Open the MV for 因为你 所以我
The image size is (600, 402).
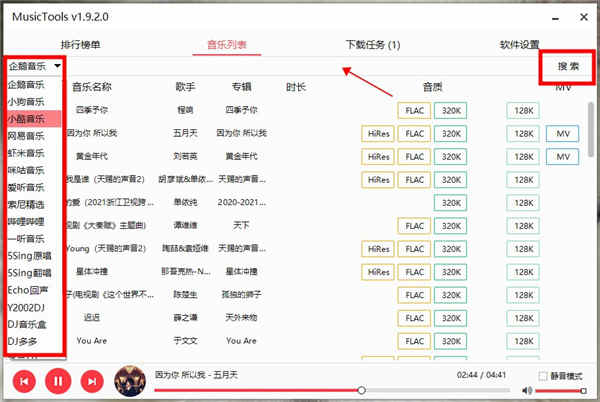click(562, 134)
